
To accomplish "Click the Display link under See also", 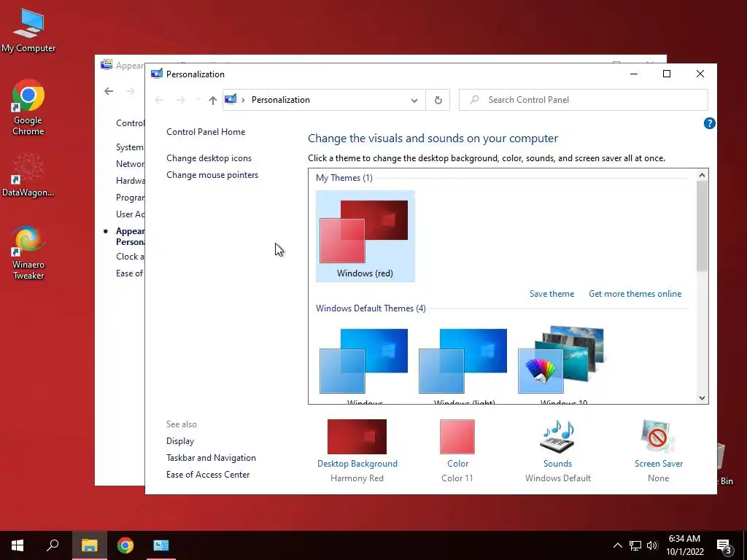I will click(x=180, y=441).
